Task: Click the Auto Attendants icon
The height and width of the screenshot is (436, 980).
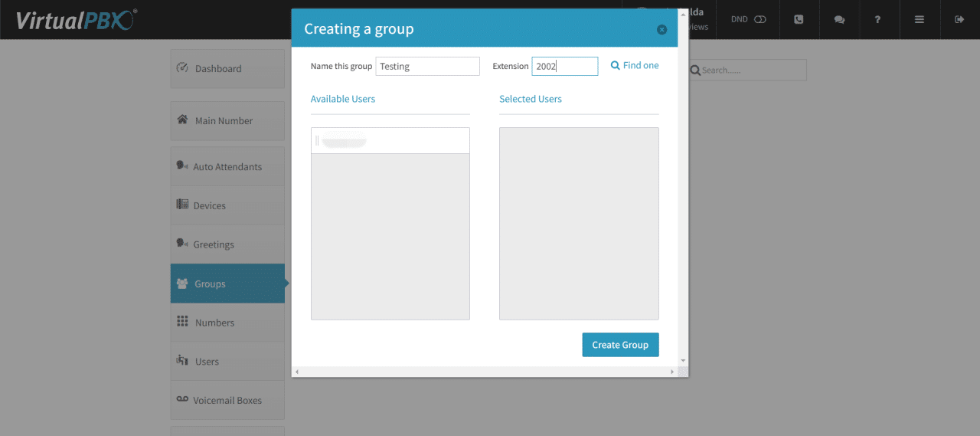Action: point(182,166)
